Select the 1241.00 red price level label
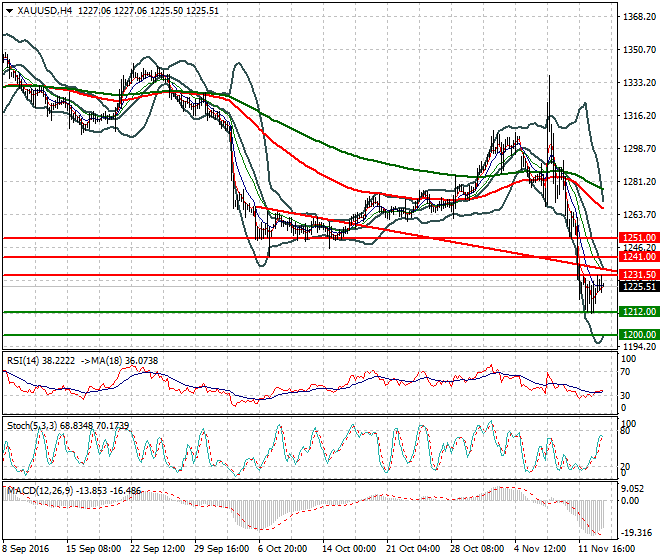Image resolution: width=660 pixels, height=560 pixels. 639,256
